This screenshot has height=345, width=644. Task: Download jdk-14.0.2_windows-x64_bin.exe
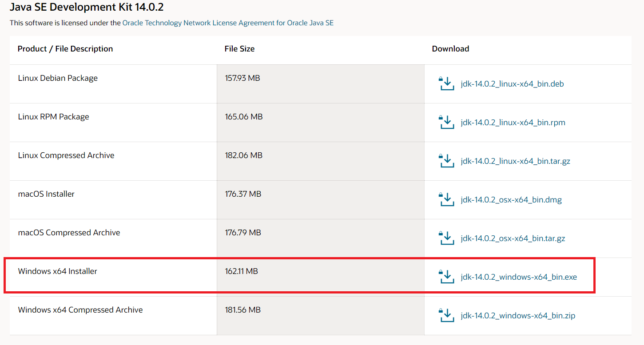pos(519,277)
